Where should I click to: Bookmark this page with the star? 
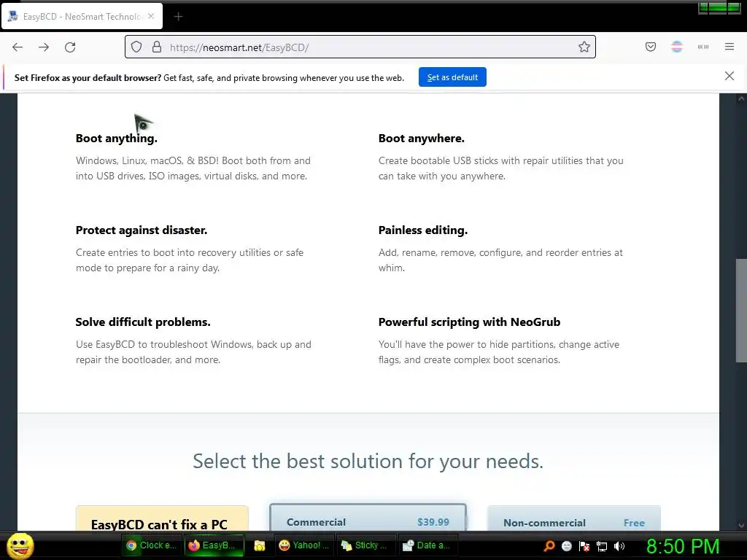coord(584,47)
